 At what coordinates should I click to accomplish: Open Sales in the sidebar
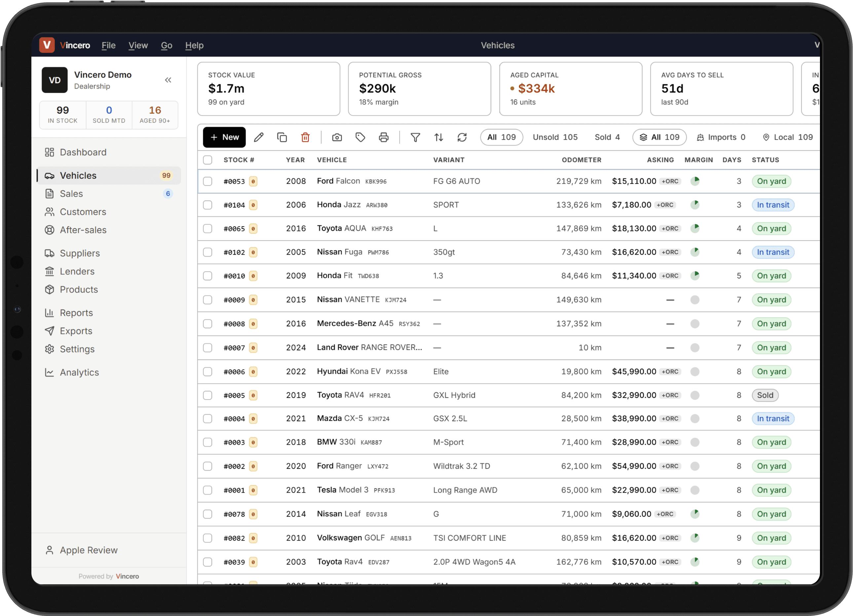pyautogui.click(x=109, y=193)
